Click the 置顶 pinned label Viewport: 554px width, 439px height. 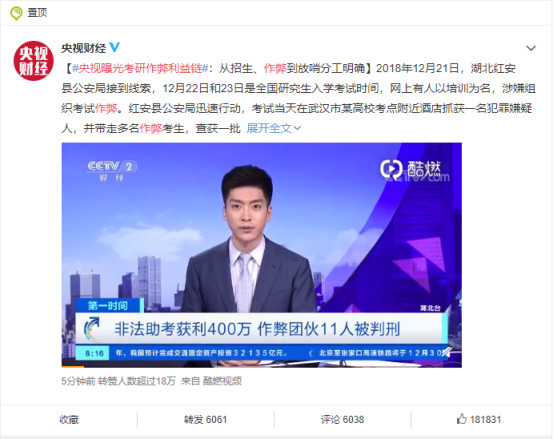(x=37, y=13)
